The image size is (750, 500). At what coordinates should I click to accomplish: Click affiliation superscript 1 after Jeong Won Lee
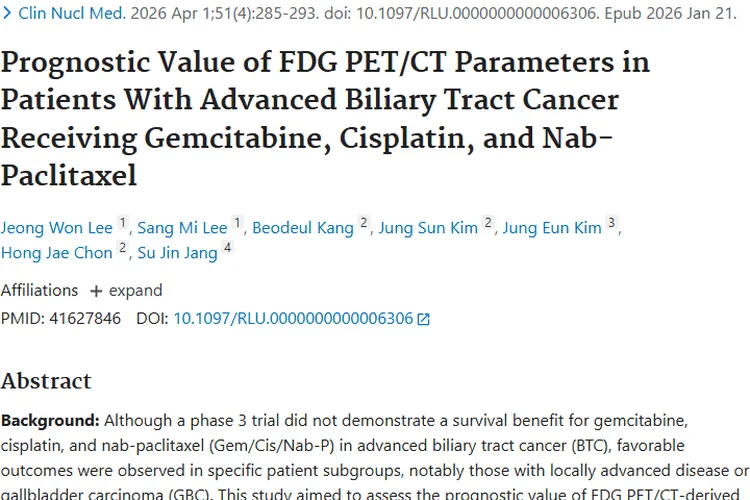click(x=122, y=224)
